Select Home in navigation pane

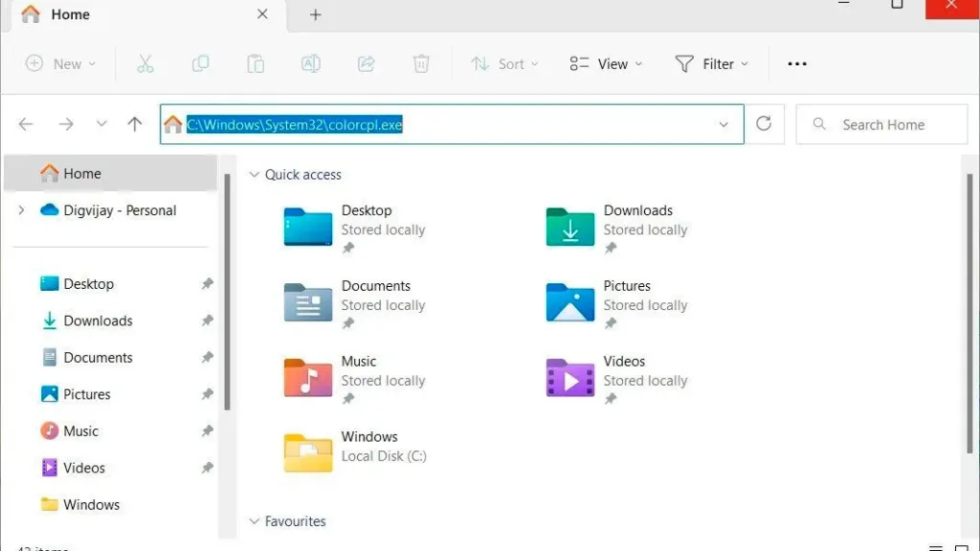(x=111, y=173)
